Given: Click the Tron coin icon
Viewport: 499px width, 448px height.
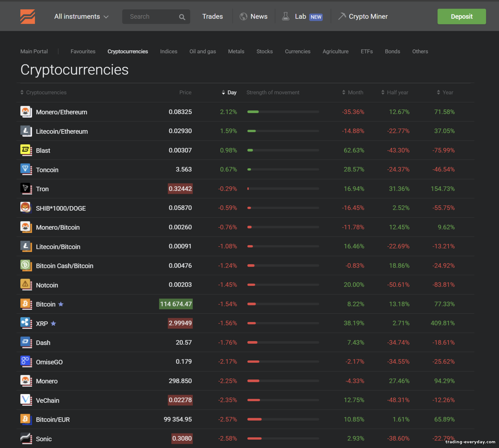Looking at the screenshot, I should pyautogui.click(x=26, y=188).
